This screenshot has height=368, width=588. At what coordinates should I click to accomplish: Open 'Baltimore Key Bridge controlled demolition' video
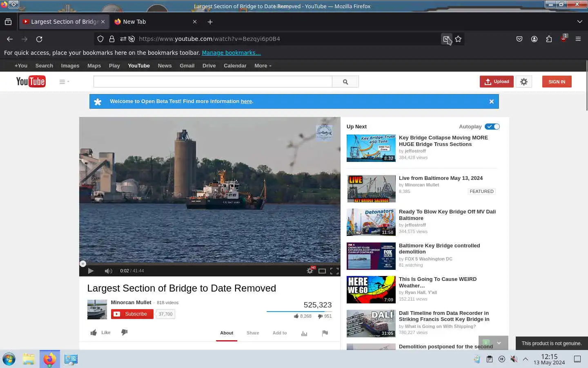(439, 249)
